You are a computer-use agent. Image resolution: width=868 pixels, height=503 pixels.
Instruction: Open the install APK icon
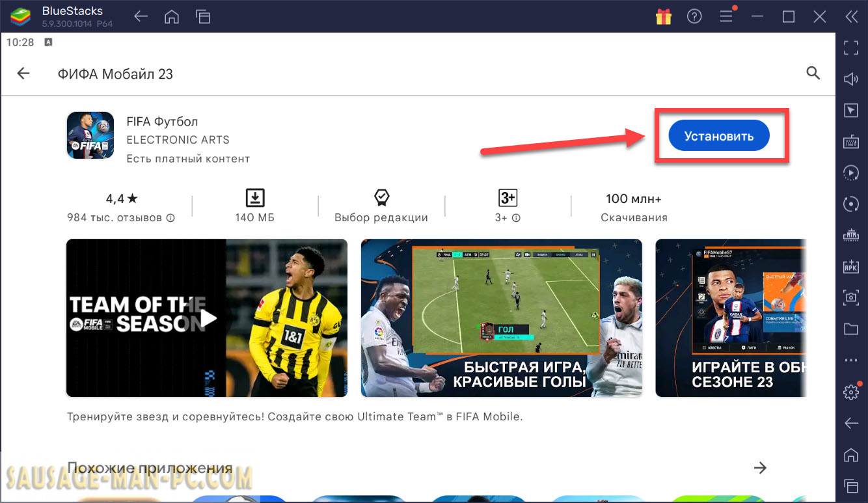(851, 266)
